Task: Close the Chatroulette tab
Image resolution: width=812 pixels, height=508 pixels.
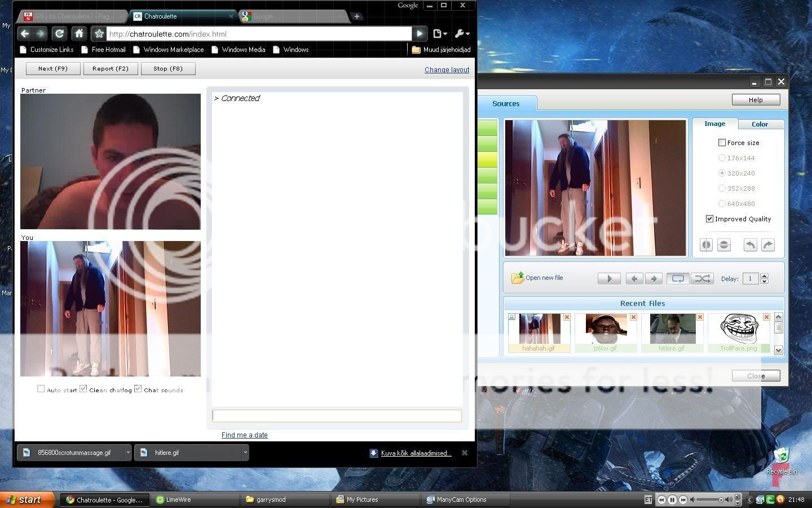Action: click(x=231, y=16)
